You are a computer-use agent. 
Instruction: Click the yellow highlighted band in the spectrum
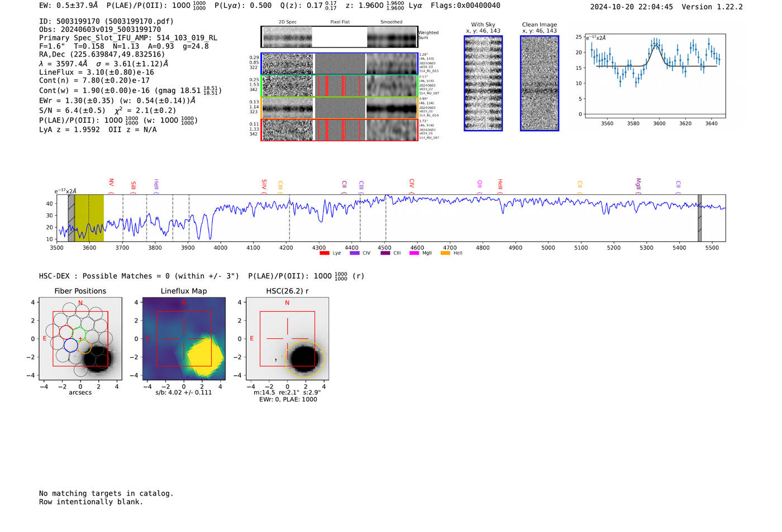(89, 218)
